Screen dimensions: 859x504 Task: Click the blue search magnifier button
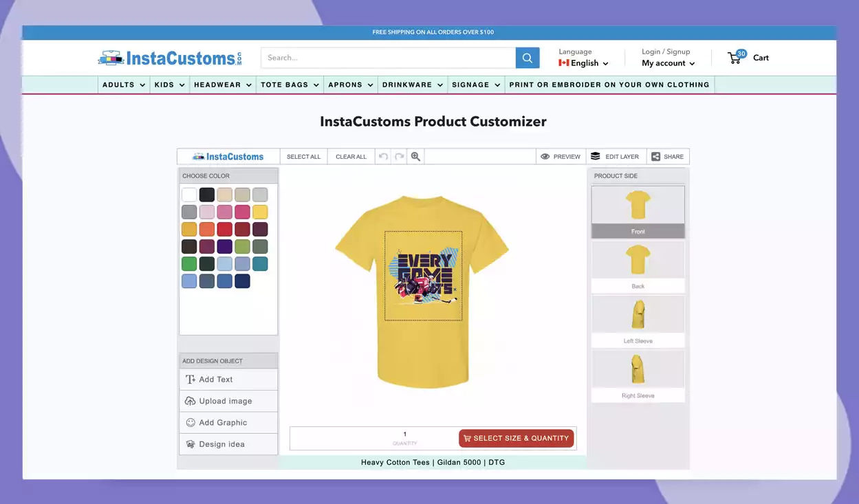(x=528, y=58)
